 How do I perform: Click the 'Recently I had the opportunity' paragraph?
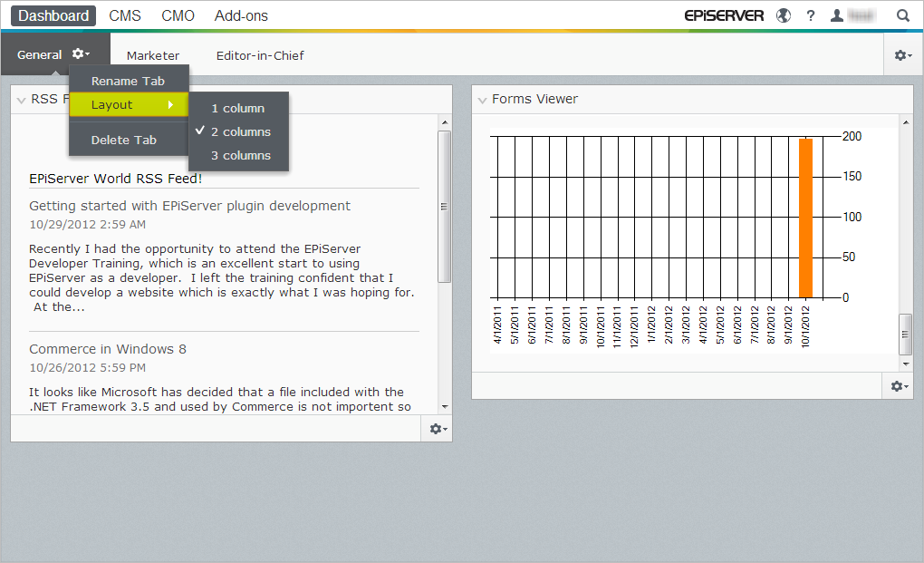click(222, 277)
